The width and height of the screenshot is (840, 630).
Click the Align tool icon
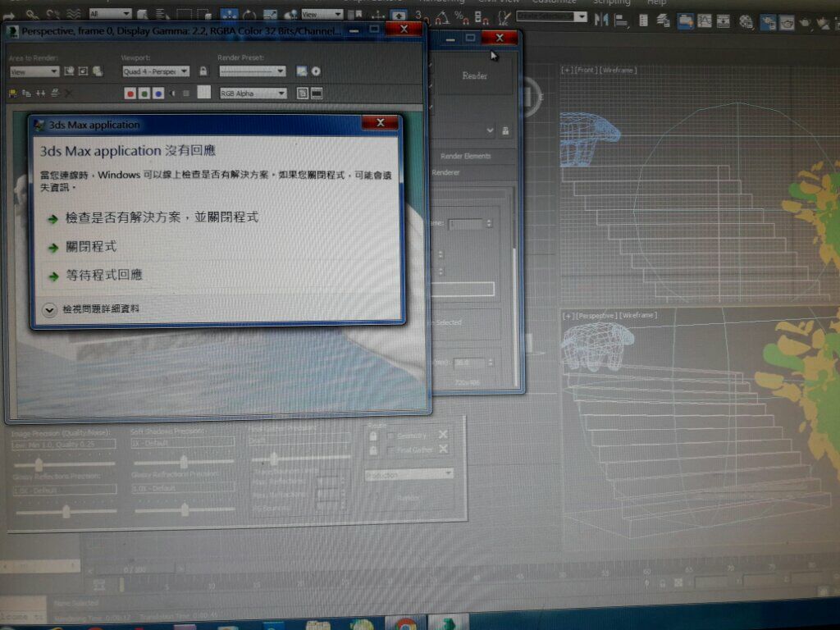[x=621, y=21]
